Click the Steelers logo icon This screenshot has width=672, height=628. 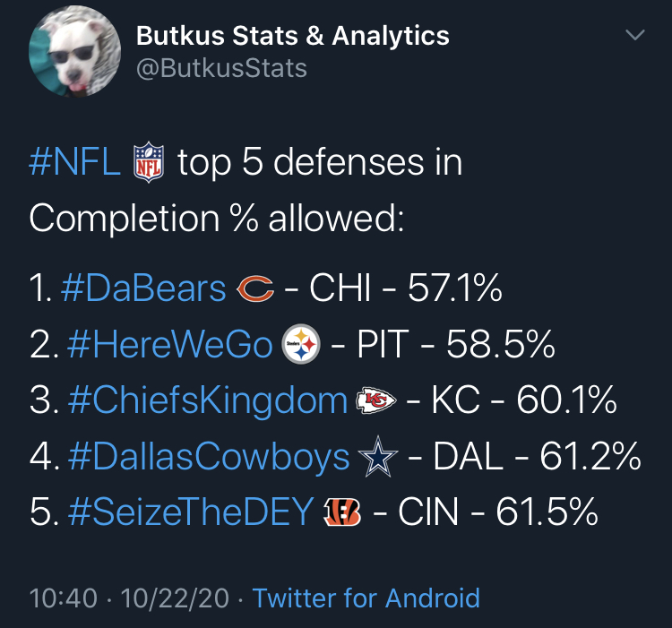click(301, 344)
